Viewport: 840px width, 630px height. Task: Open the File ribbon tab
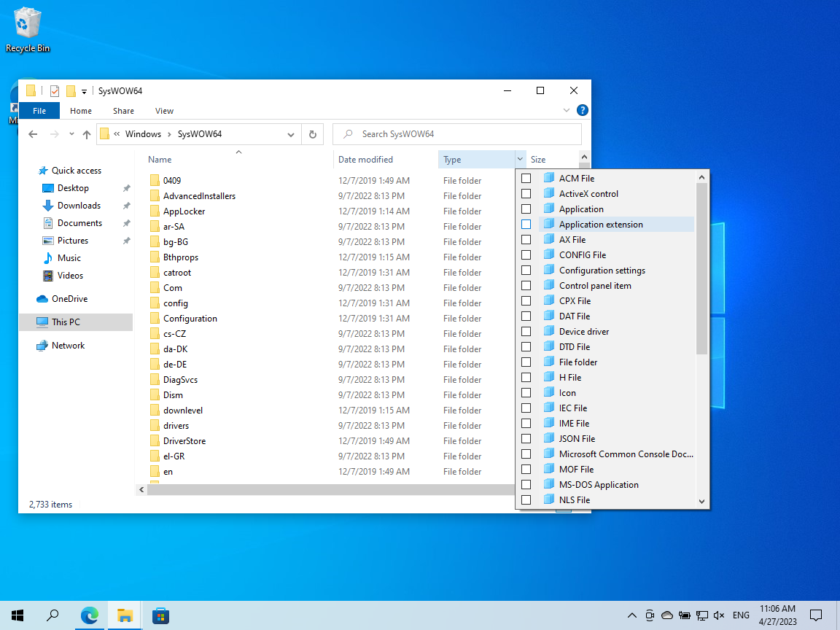39,111
